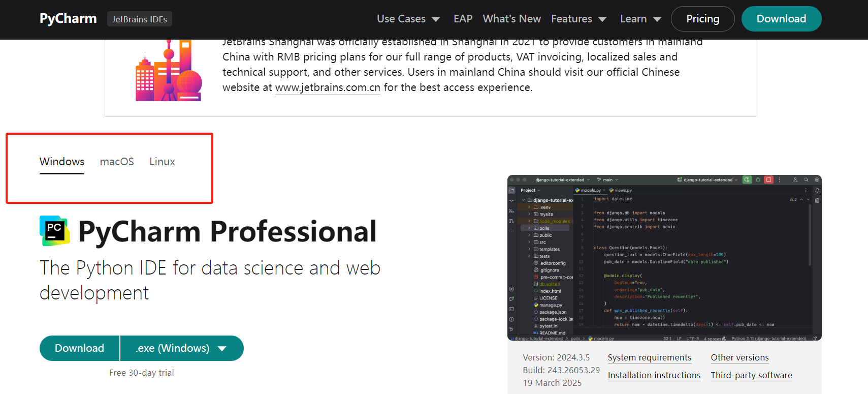
Task: Open Installation instructions
Action: pos(654,375)
